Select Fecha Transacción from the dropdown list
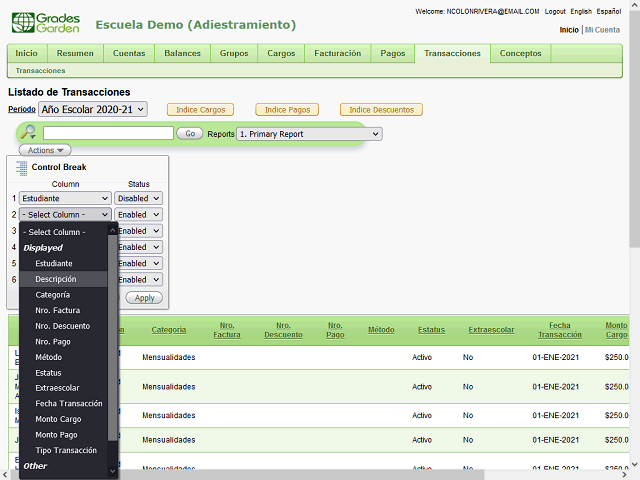The width and height of the screenshot is (640, 480). point(63,403)
